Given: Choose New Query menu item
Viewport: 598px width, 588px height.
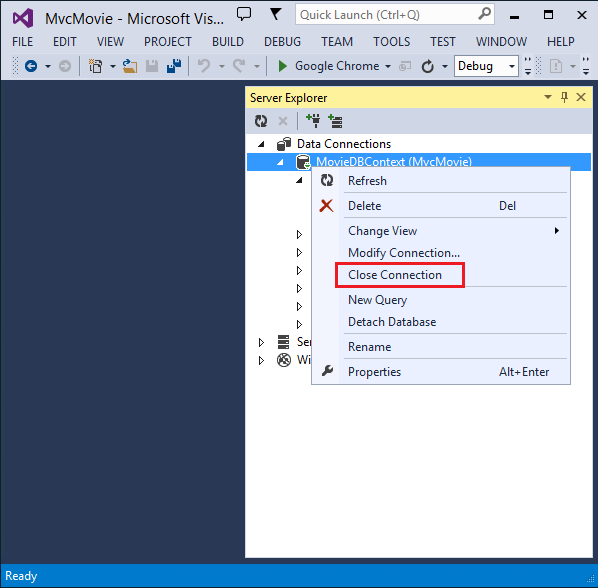Looking at the screenshot, I should coord(441,300).
